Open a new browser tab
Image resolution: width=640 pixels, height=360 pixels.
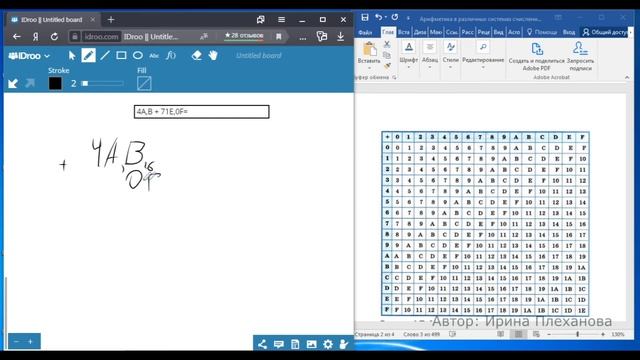point(111,20)
